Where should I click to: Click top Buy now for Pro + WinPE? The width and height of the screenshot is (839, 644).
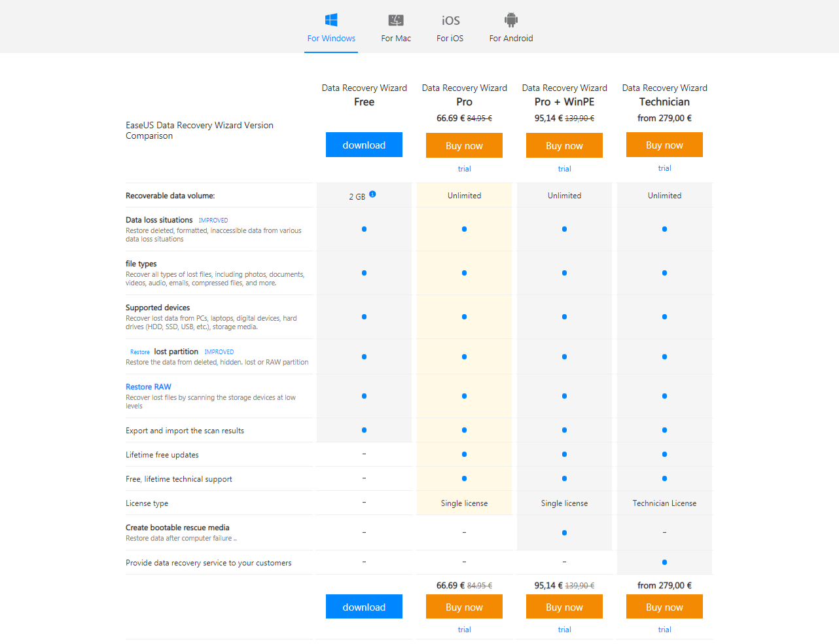pos(564,145)
